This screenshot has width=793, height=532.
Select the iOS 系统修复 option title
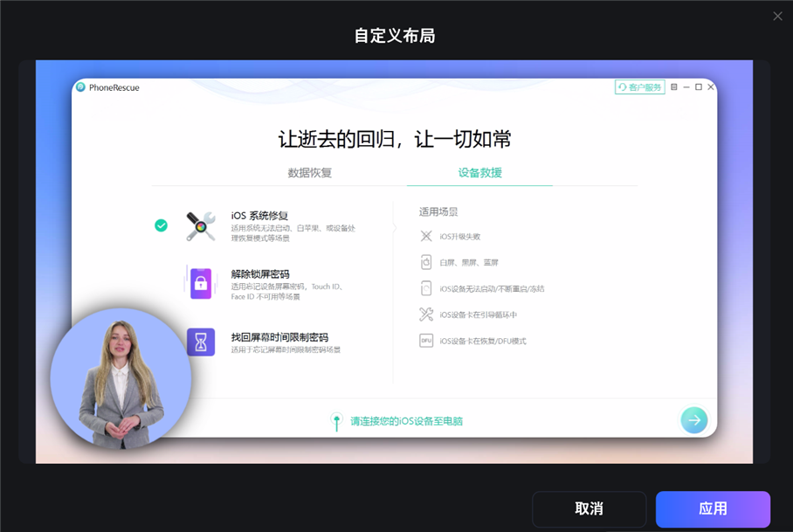(x=259, y=216)
